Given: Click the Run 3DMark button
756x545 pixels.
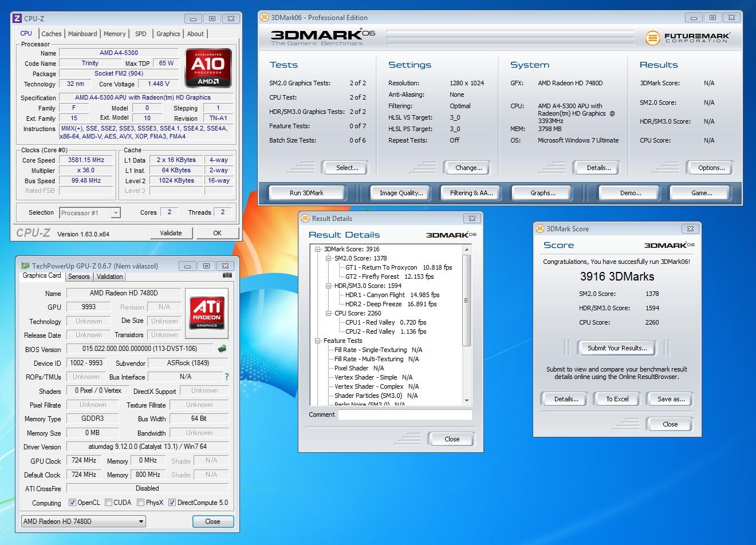Looking at the screenshot, I should click(x=306, y=193).
